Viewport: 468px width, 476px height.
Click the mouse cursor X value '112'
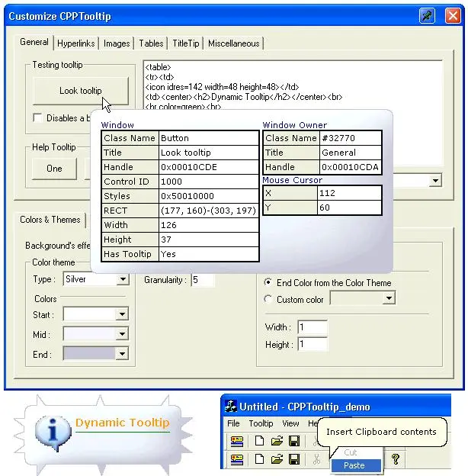(x=349, y=193)
